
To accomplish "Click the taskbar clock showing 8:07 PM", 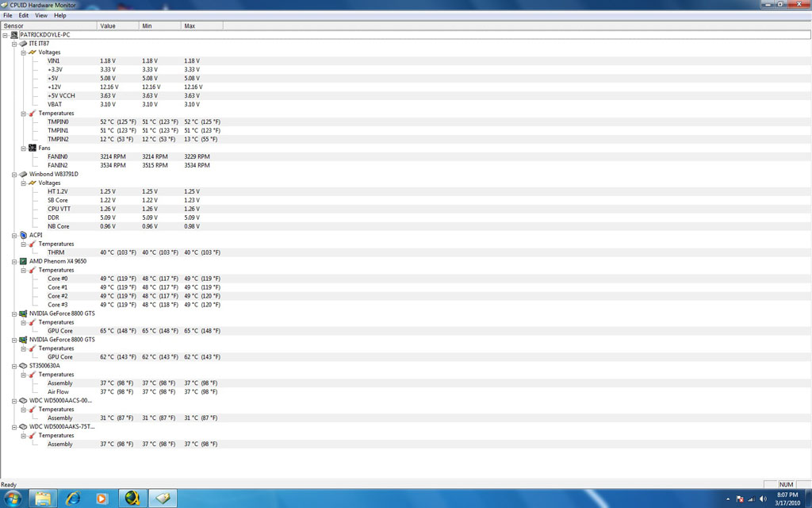I will click(x=789, y=498).
